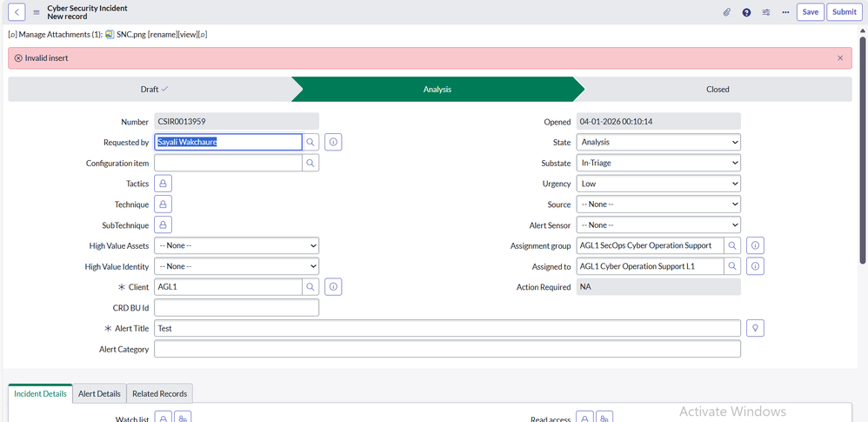This screenshot has height=422, width=868.
Task: Select the Analysis stage in process flow
Action: [x=437, y=89]
